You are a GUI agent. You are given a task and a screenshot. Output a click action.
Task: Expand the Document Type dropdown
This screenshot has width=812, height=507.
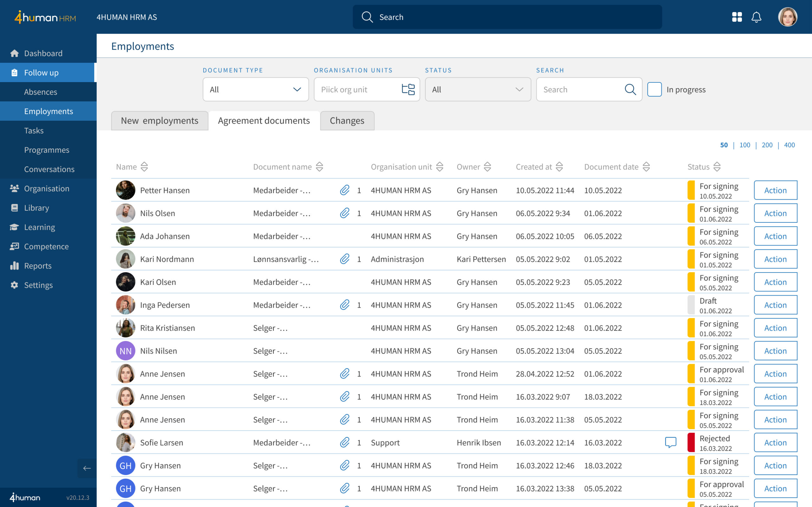point(254,89)
